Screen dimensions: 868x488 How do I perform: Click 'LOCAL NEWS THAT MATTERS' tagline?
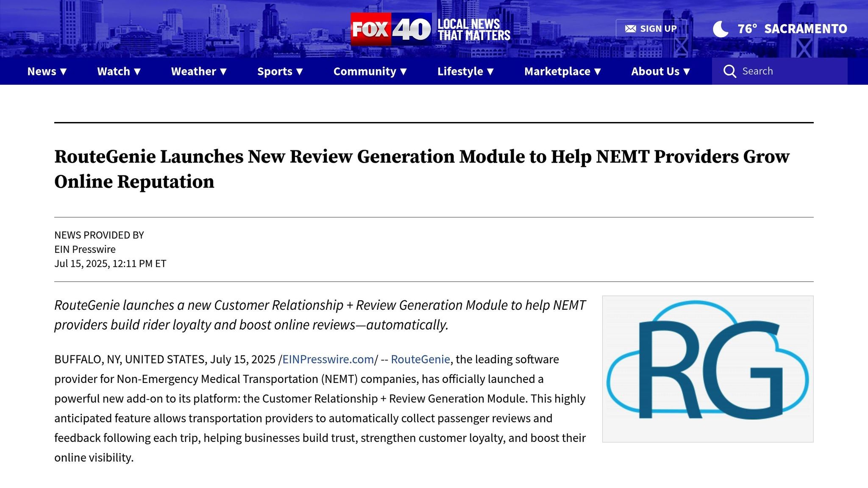(x=473, y=30)
